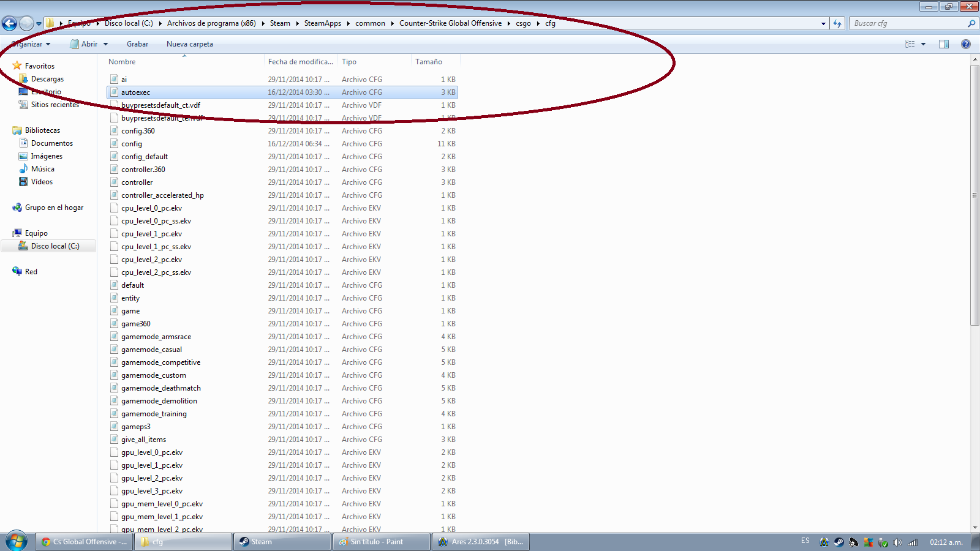
Task: Select the ai file icon
Action: 114,79
